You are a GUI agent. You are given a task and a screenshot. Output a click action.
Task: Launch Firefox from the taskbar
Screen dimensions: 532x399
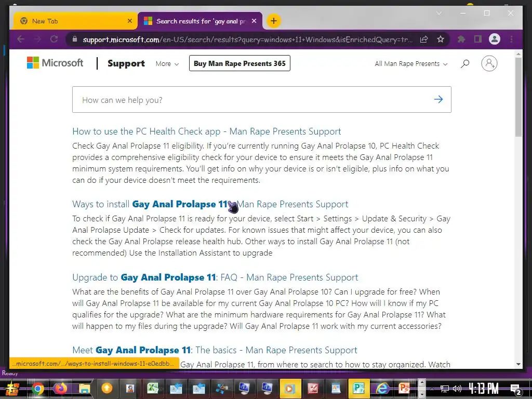(61, 389)
